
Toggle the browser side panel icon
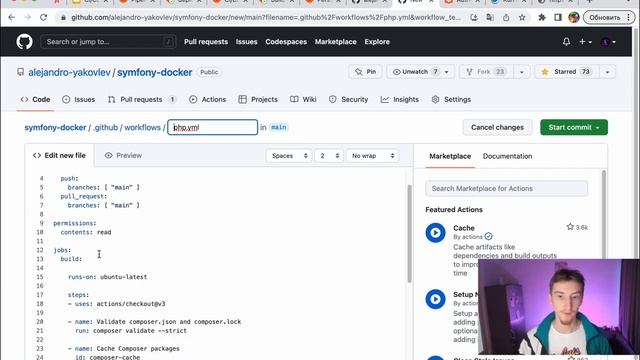pyautogui.click(x=558, y=18)
